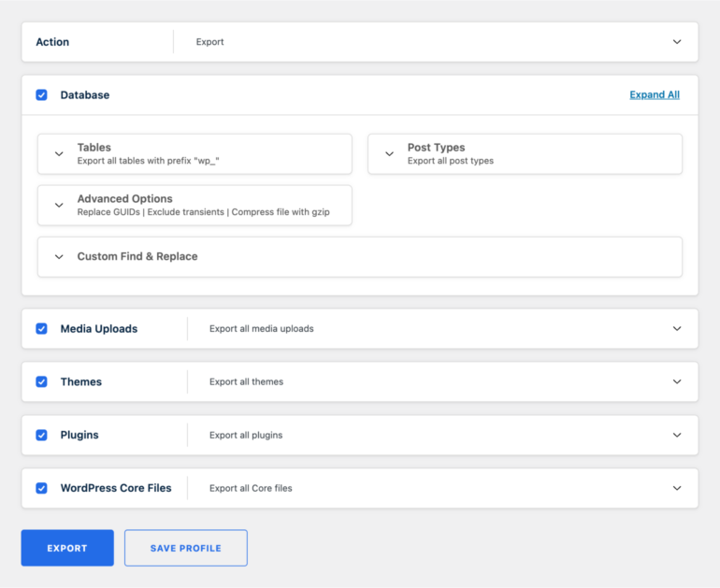Expand the Themes panel arrow
Screen dimensions: 720x588
tap(677, 382)
